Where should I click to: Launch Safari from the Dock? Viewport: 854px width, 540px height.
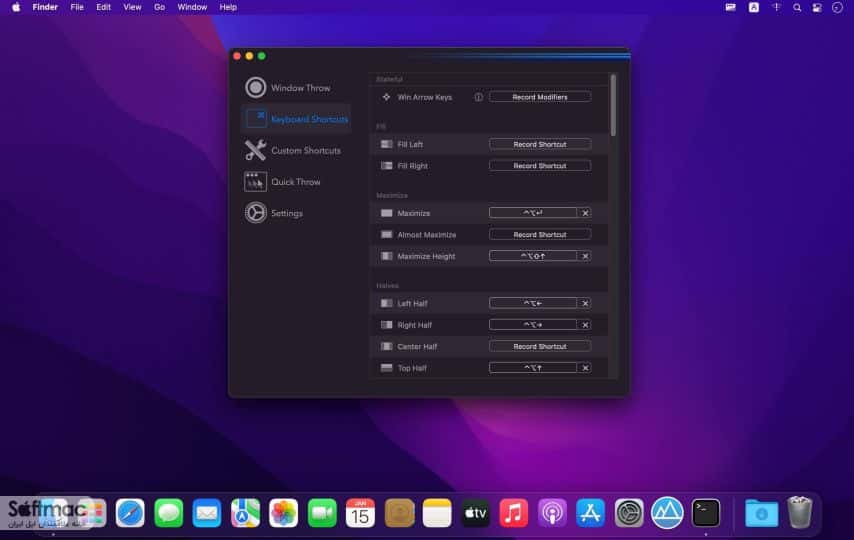(130, 513)
